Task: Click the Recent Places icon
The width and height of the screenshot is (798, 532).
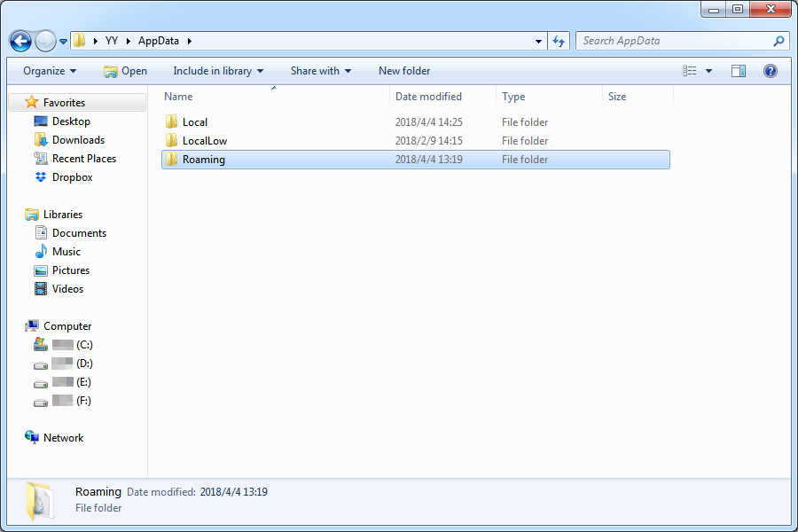Action: click(41, 159)
